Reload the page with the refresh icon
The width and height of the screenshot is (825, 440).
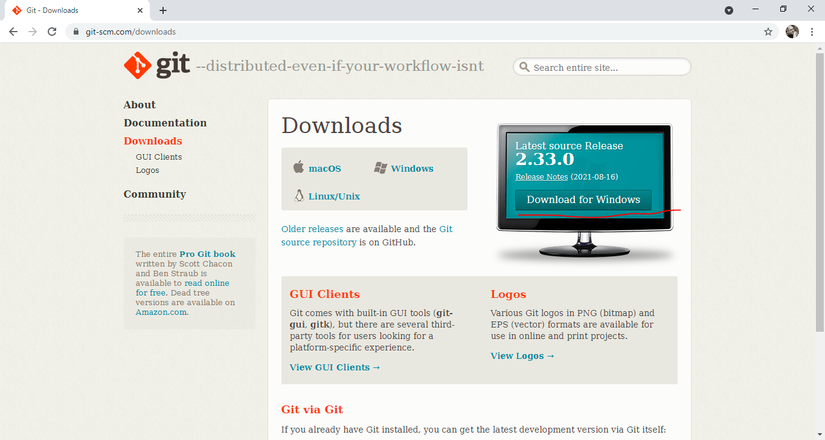point(52,32)
